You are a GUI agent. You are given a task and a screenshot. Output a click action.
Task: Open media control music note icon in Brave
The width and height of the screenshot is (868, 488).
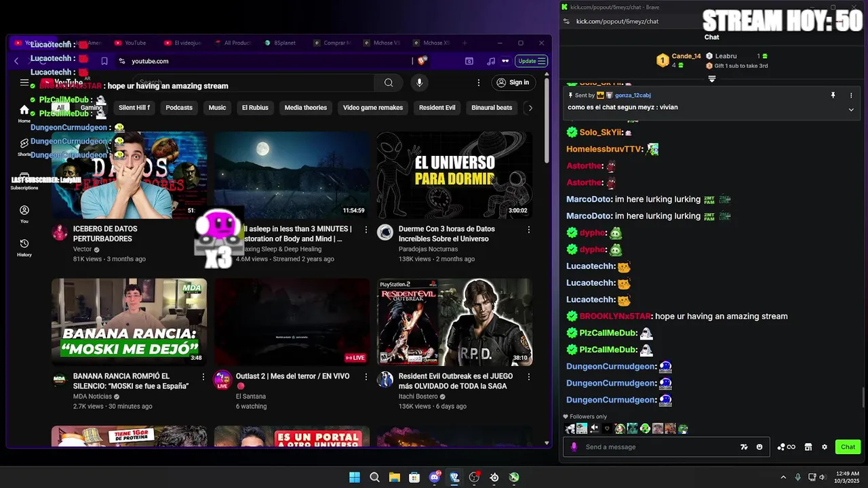point(491,61)
